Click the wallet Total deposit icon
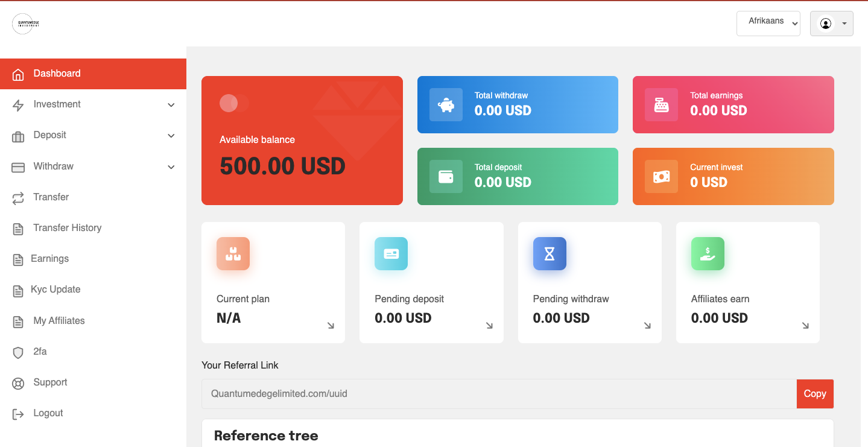868x447 pixels. (x=446, y=177)
